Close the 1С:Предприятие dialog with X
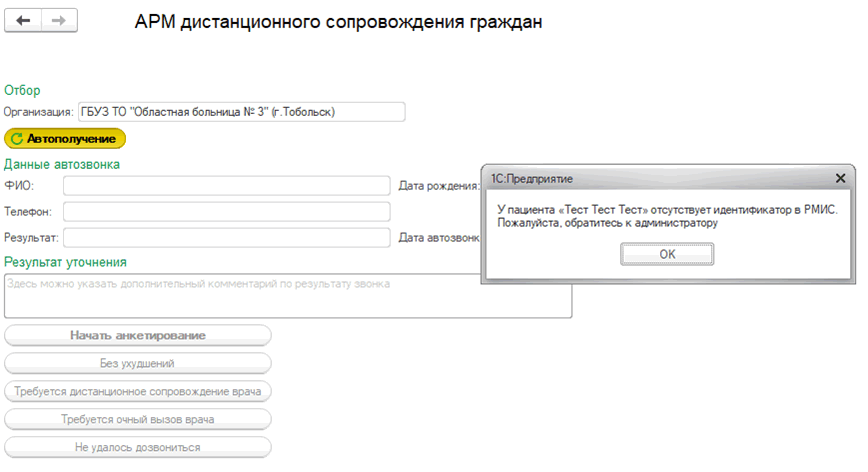This screenshot has width=868, height=472. tap(841, 178)
